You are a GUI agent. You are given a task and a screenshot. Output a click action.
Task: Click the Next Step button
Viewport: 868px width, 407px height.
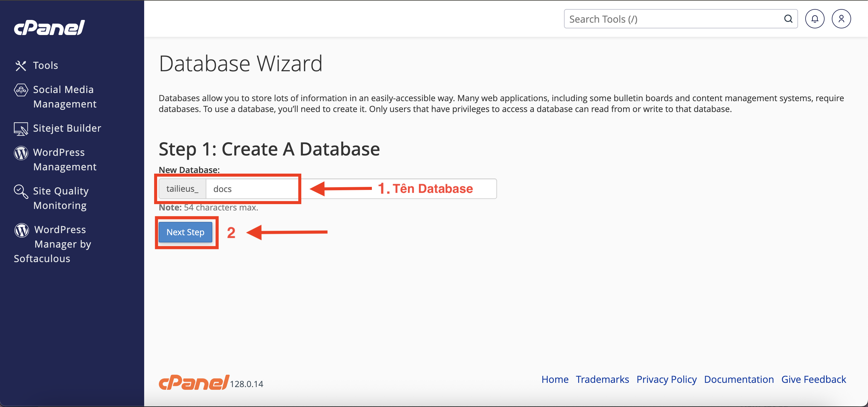185,232
